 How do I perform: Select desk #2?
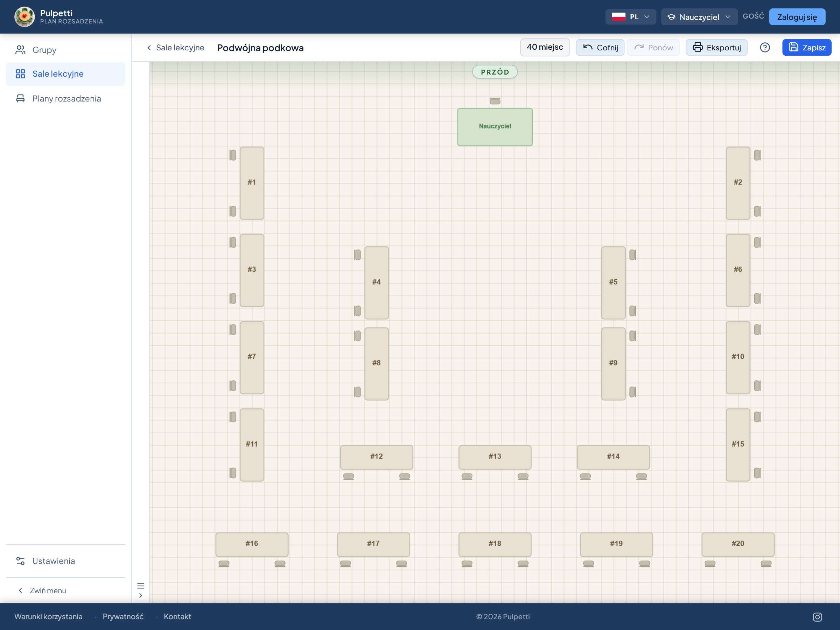coord(738,183)
